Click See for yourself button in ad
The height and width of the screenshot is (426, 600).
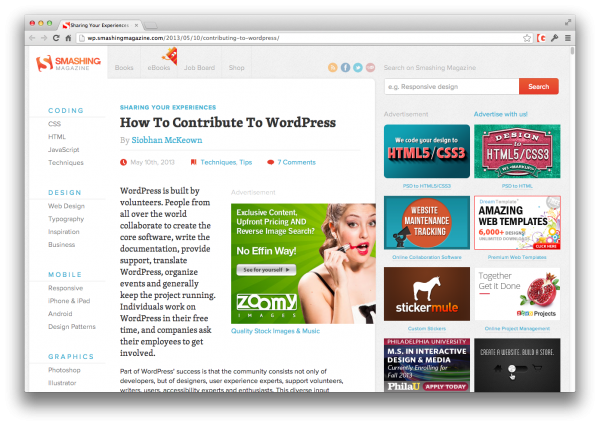(266, 270)
